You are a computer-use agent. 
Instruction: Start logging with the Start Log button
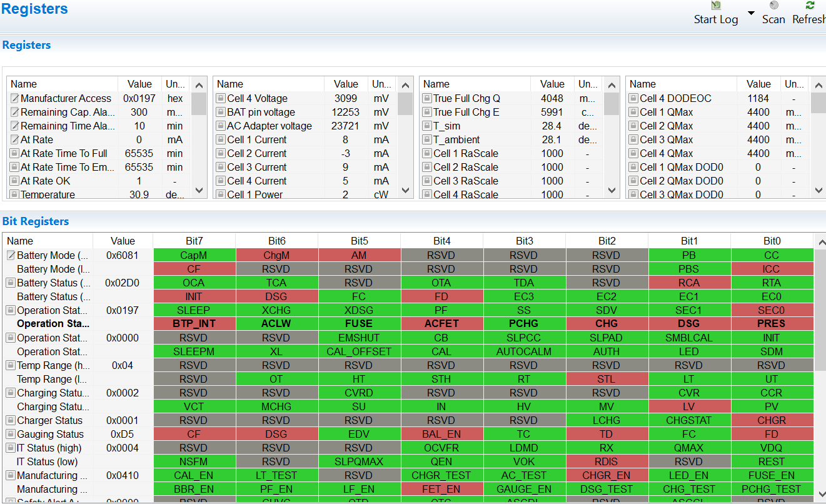(x=716, y=13)
